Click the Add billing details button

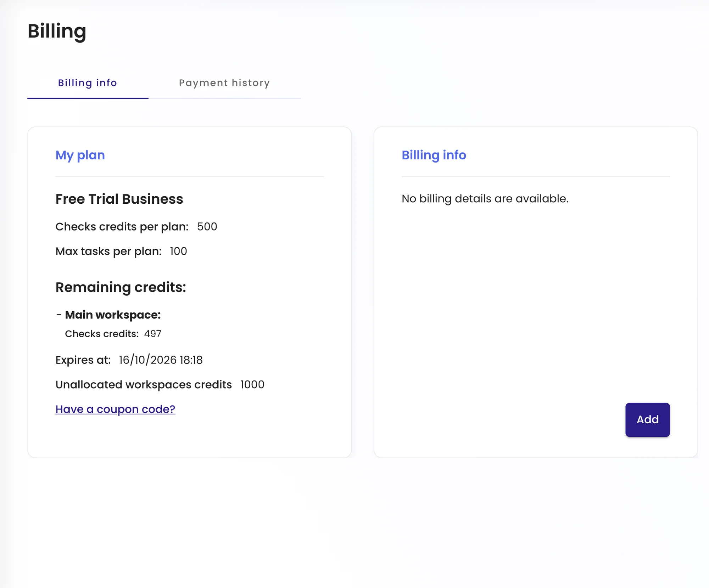click(x=647, y=420)
